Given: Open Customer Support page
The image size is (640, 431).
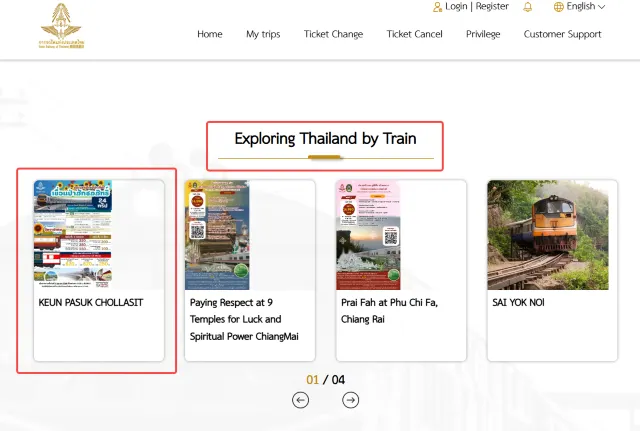Looking at the screenshot, I should [562, 34].
